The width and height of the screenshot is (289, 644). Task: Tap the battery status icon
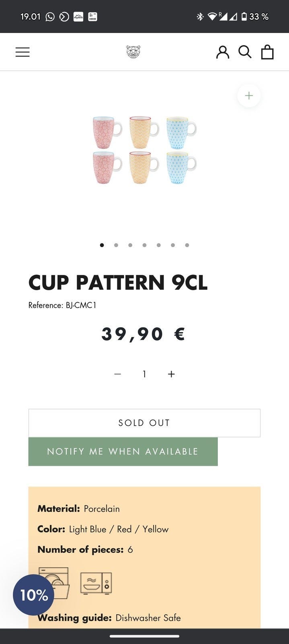(x=244, y=17)
